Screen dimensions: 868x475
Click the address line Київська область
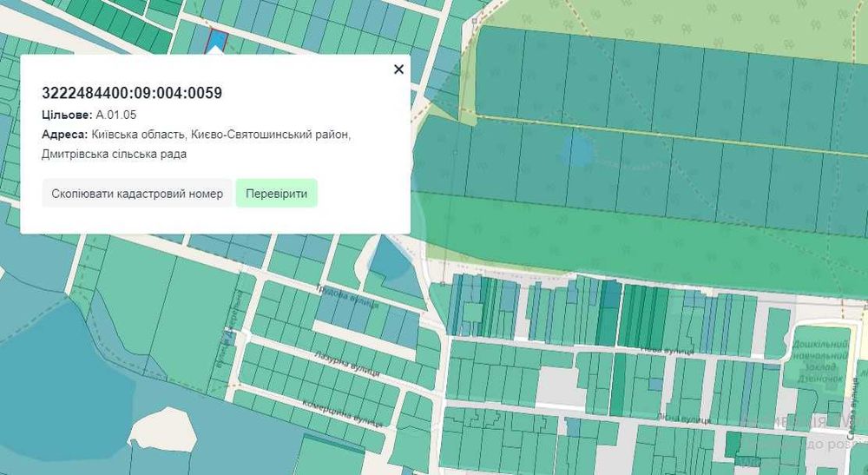196,135
